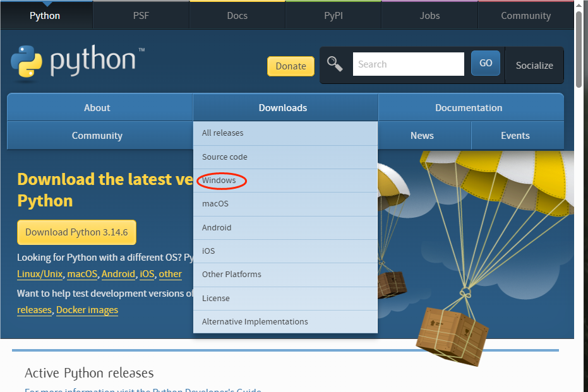Click the 'Active Python releases' heading

tap(89, 373)
